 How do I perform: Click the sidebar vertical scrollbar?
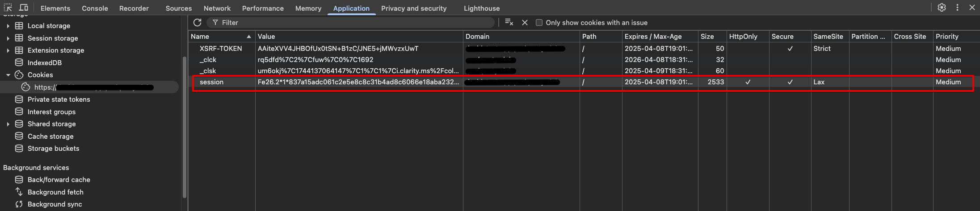point(185,128)
